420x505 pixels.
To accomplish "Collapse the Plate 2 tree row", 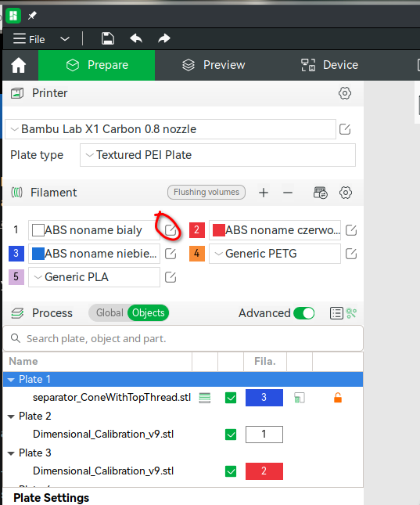I will coord(11,417).
